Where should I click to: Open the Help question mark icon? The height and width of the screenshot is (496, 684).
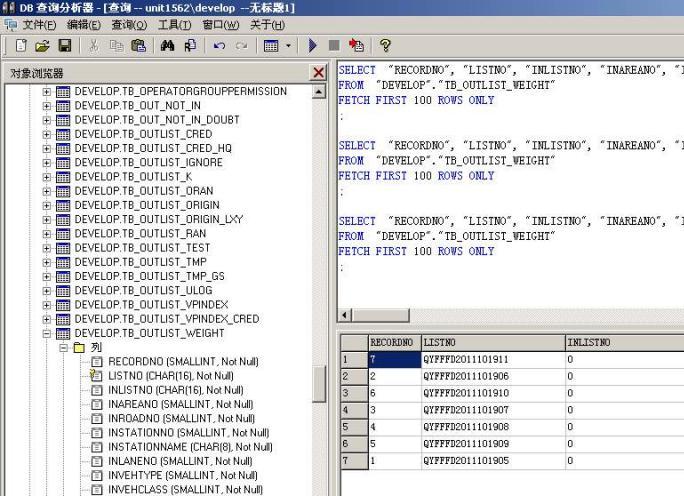click(x=385, y=46)
